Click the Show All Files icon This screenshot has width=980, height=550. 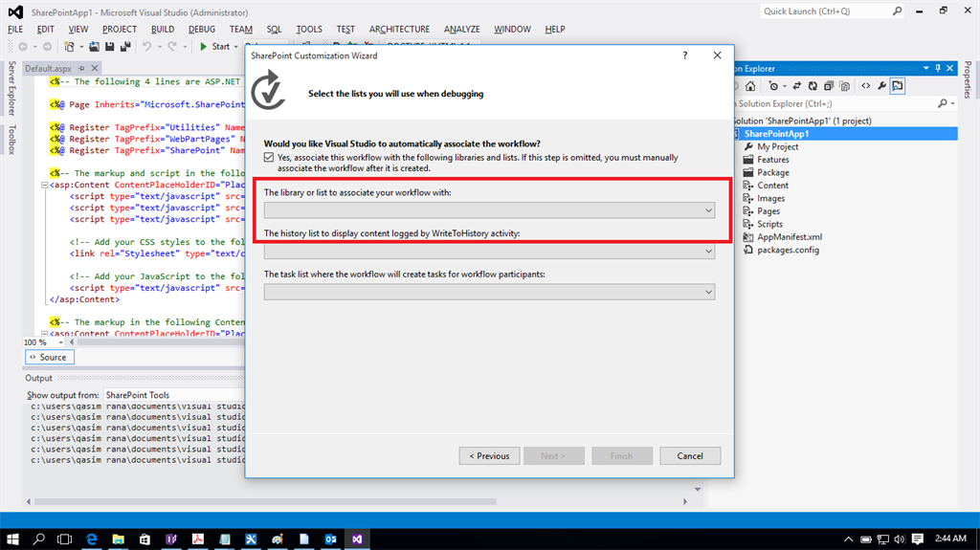845,86
